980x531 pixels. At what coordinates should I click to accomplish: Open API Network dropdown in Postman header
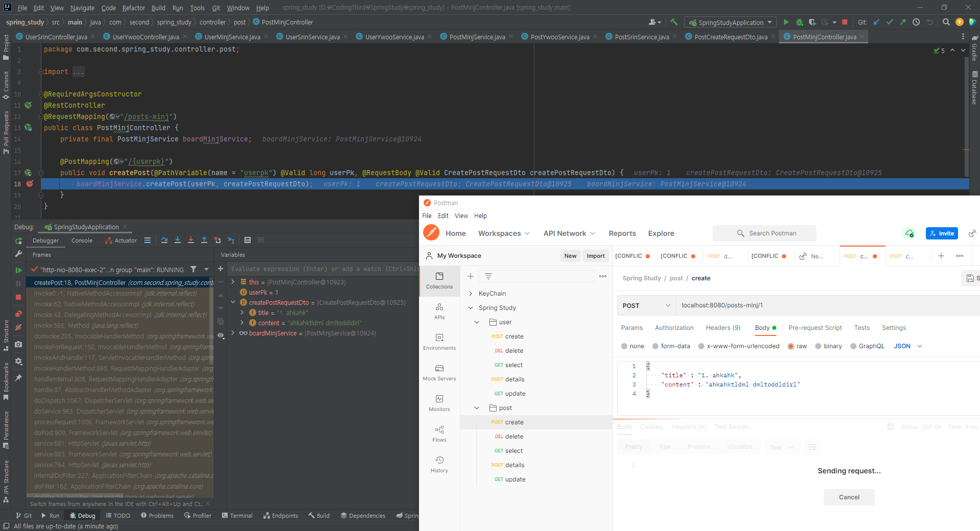tap(569, 233)
